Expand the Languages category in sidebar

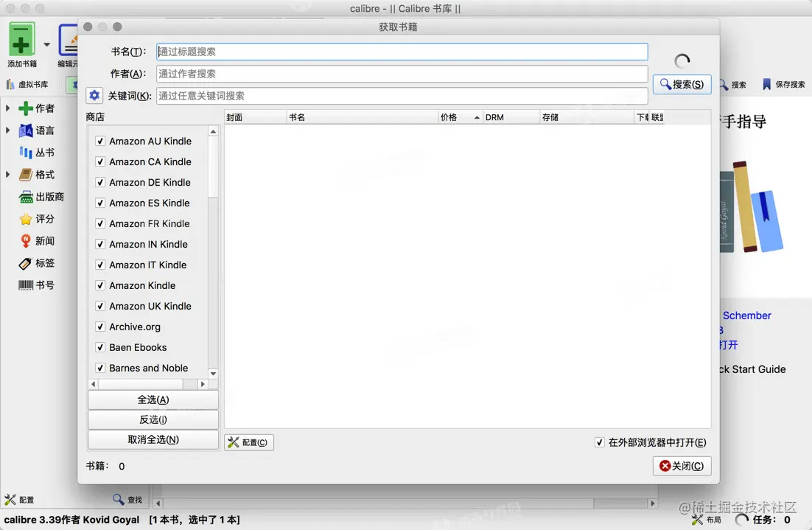(8, 130)
